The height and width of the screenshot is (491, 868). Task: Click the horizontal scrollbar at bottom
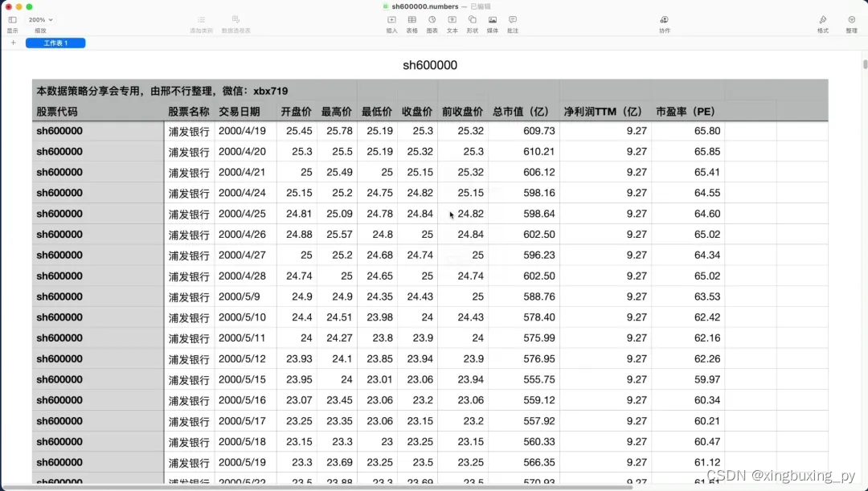317,488
